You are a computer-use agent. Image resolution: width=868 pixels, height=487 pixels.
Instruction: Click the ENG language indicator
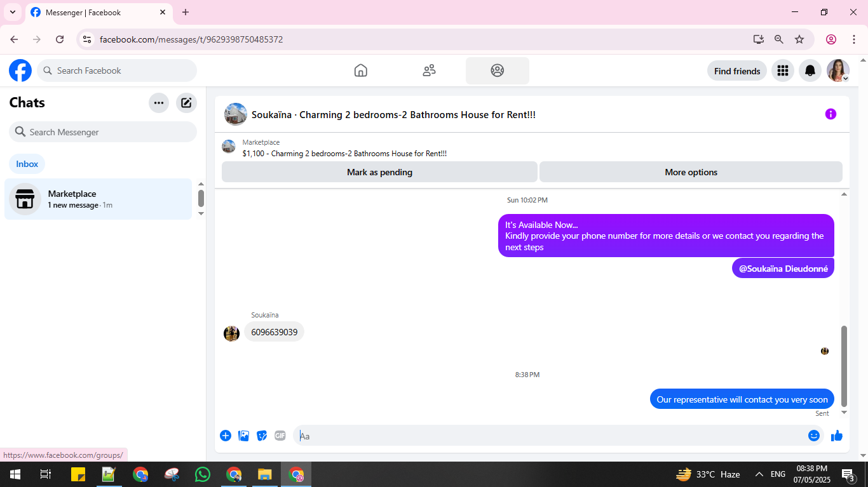[x=778, y=474]
